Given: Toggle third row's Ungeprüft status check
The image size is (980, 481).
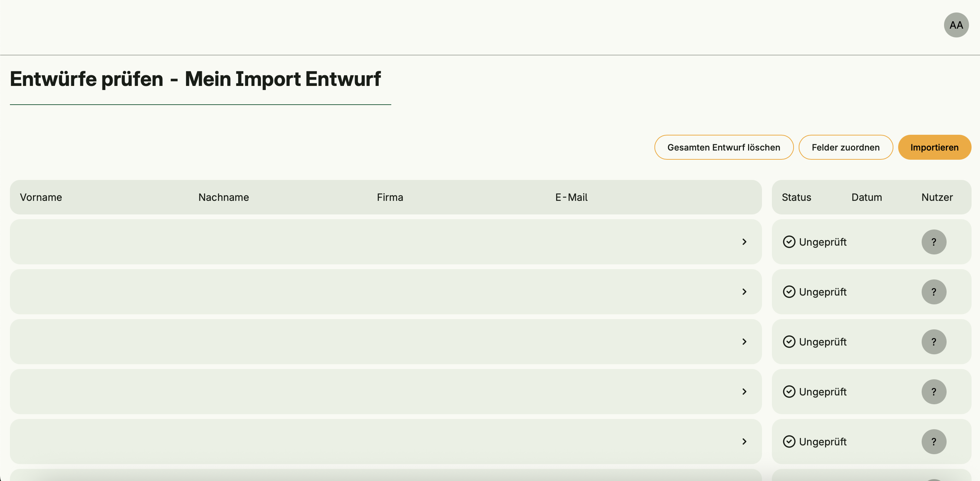Looking at the screenshot, I should tap(789, 342).
